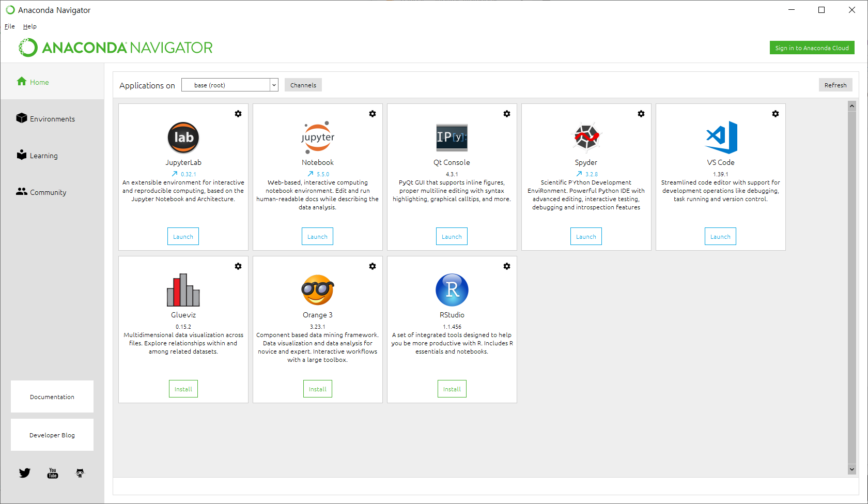Open the Developer Blog link
The image size is (868, 504).
[52, 435]
